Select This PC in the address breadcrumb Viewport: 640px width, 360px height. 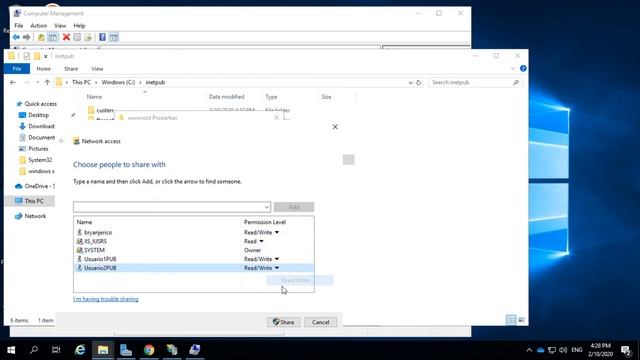81,82
